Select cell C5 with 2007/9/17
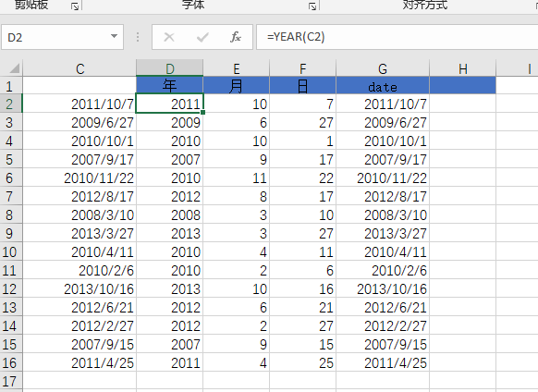 pos(79,159)
